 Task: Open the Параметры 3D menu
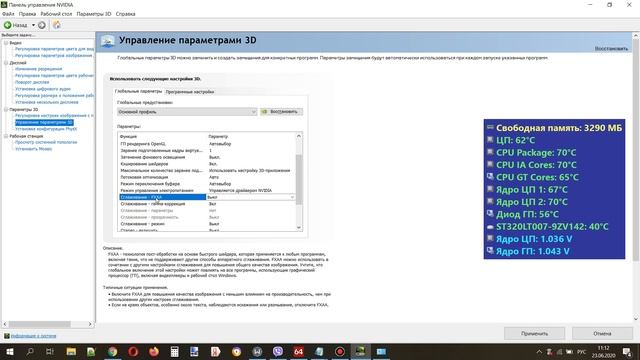[x=94, y=14]
